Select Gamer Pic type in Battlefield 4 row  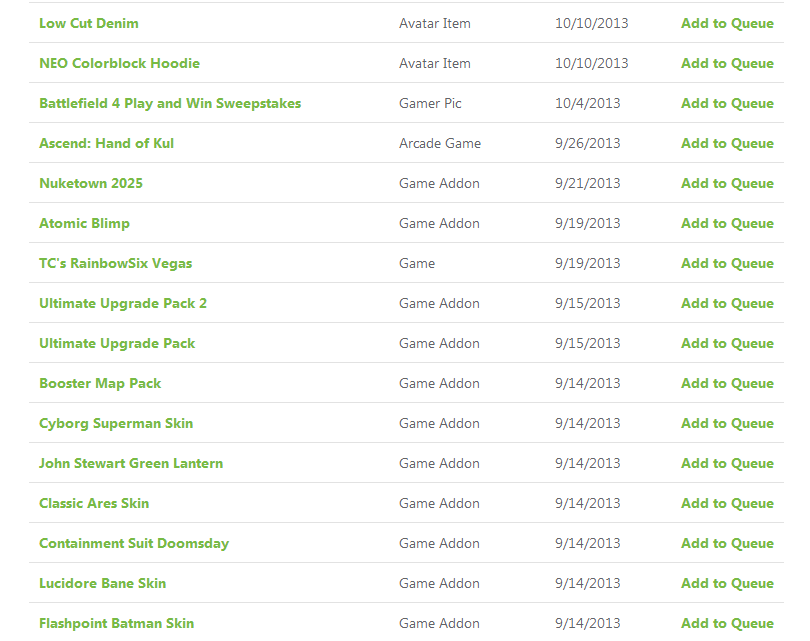click(x=430, y=103)
